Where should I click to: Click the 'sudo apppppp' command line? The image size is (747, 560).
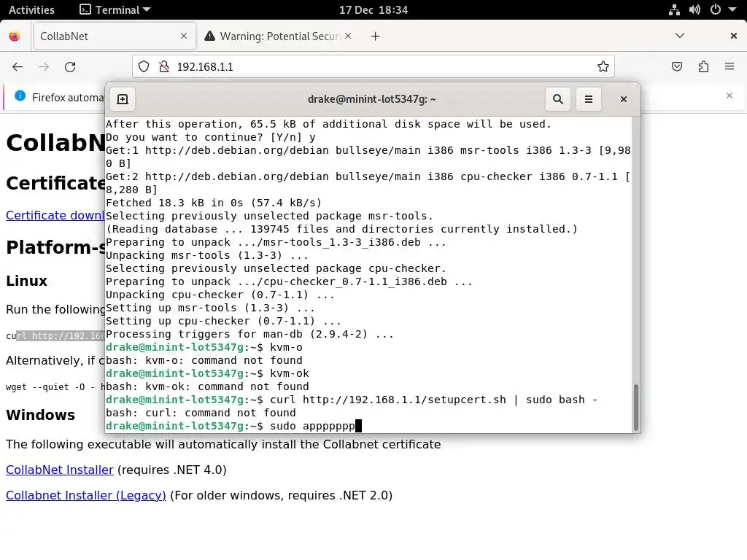click(231, 426)
